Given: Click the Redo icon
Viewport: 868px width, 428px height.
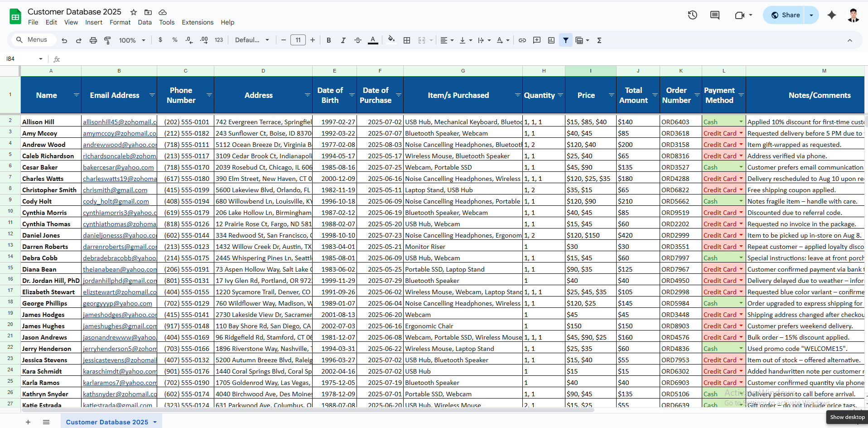Looking at the screenshot, I should (x=78, y=40).
